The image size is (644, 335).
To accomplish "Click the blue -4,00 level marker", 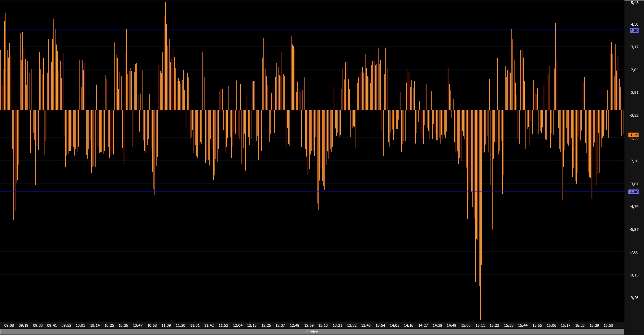I will (x=634, y=192).
